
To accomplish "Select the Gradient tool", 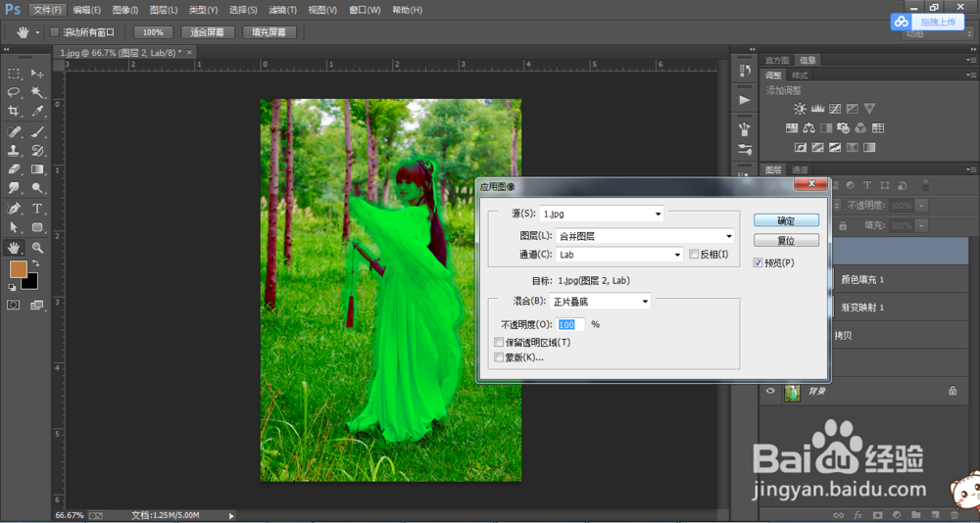I will (x=37, y=169).
